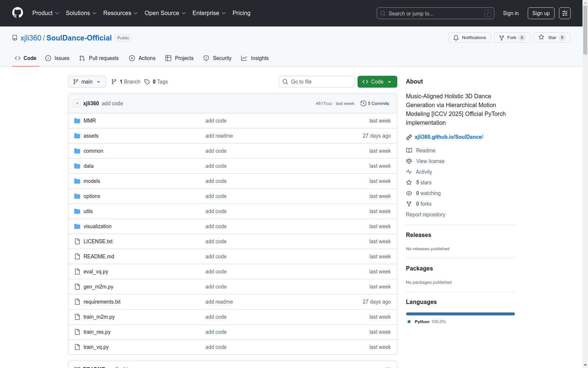Click the requirements.txt file icon
Screen dimensions: 588x368
pyautogui.click(x=77, y=302)
